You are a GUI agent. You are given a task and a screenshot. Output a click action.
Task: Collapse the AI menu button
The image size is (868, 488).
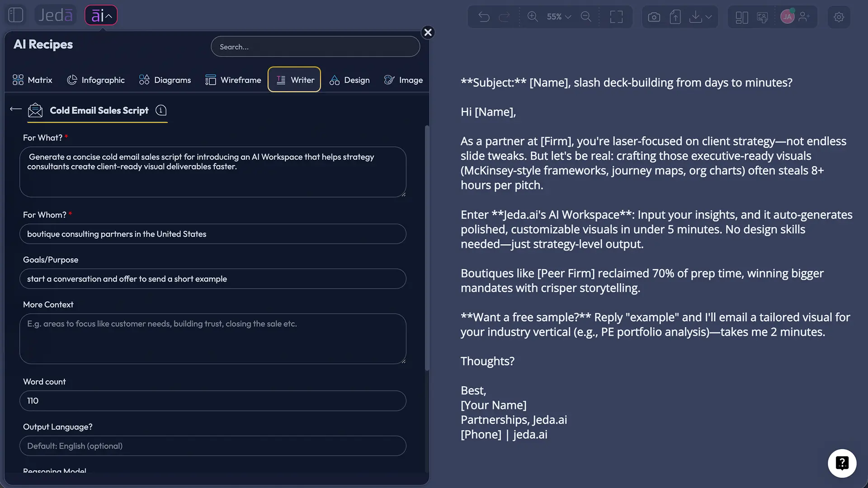[x=101, y=15]
